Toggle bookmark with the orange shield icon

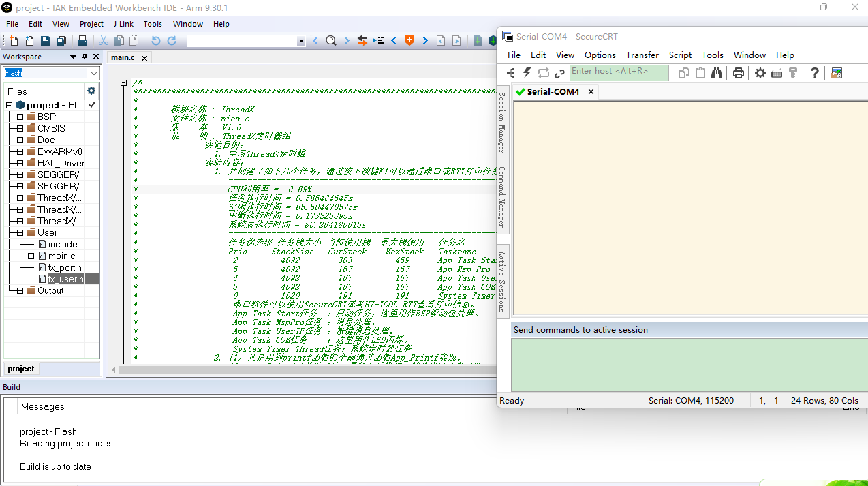409,41
